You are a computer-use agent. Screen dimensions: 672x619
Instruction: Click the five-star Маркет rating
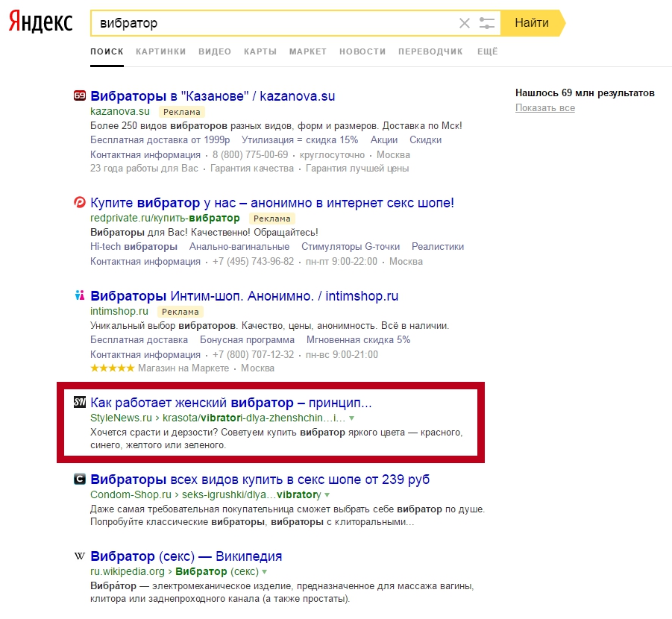113,368
